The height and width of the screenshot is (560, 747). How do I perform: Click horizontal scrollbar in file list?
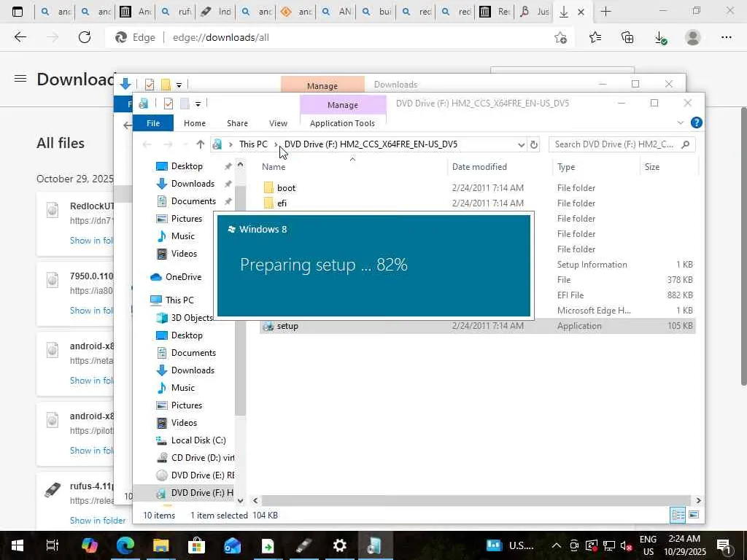[x=476, y=500]
